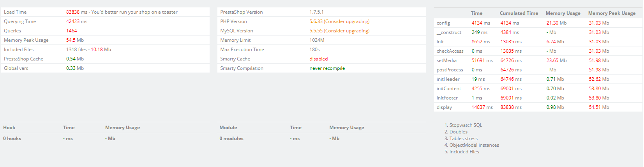Click the Hook column header
The height and width of the screenshot is (167, 644).
9,128
